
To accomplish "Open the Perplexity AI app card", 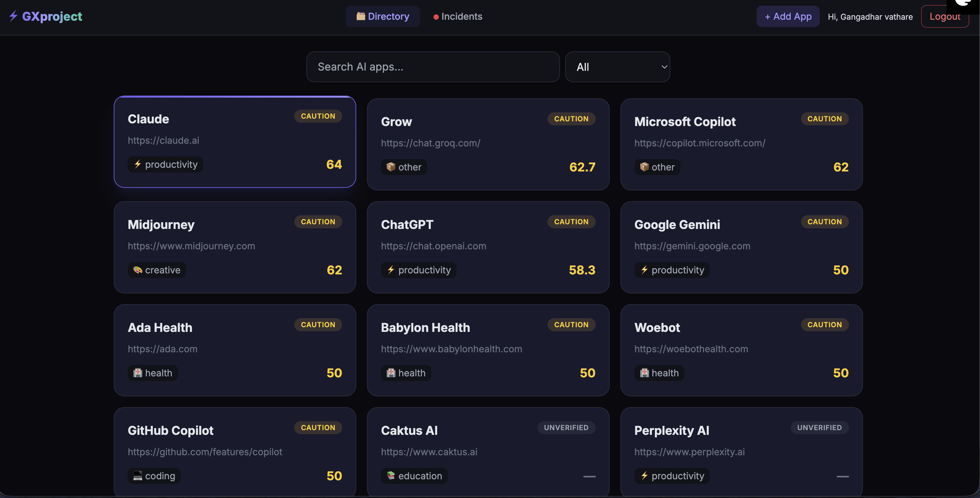I will pos(742,452).
